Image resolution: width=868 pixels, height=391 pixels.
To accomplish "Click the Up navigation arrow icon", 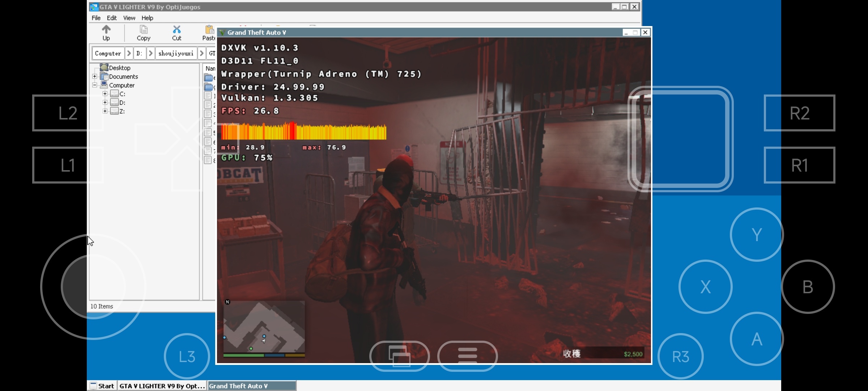I will [106, 29].
